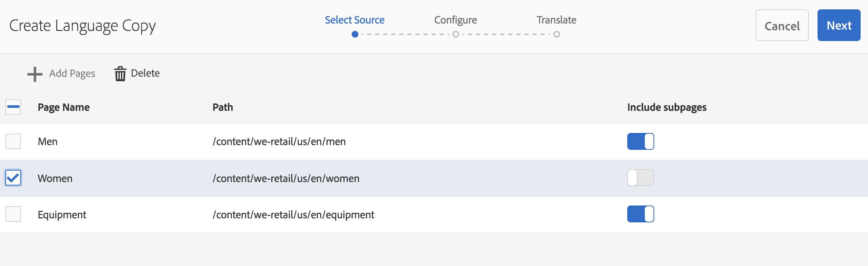Toggle the select-all checkbox in header

point(13,107)
